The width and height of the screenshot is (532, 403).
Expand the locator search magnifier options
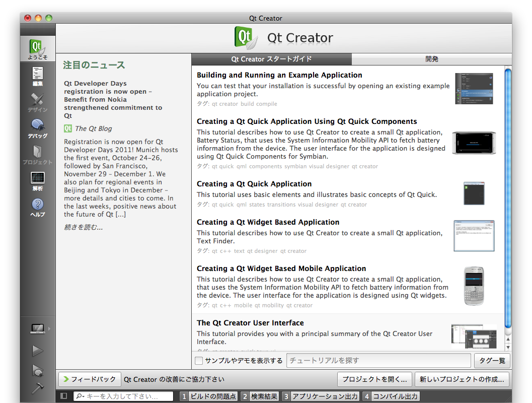81,396
